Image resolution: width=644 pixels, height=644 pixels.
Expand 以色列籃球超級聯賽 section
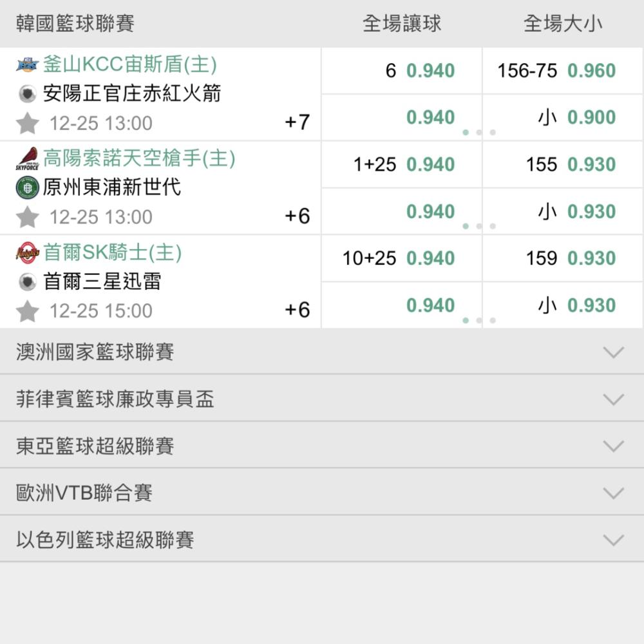point(322,539)
